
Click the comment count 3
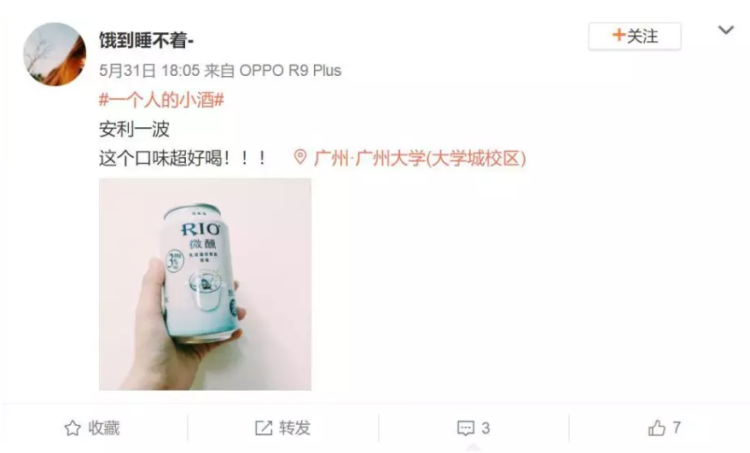point(485,428)
